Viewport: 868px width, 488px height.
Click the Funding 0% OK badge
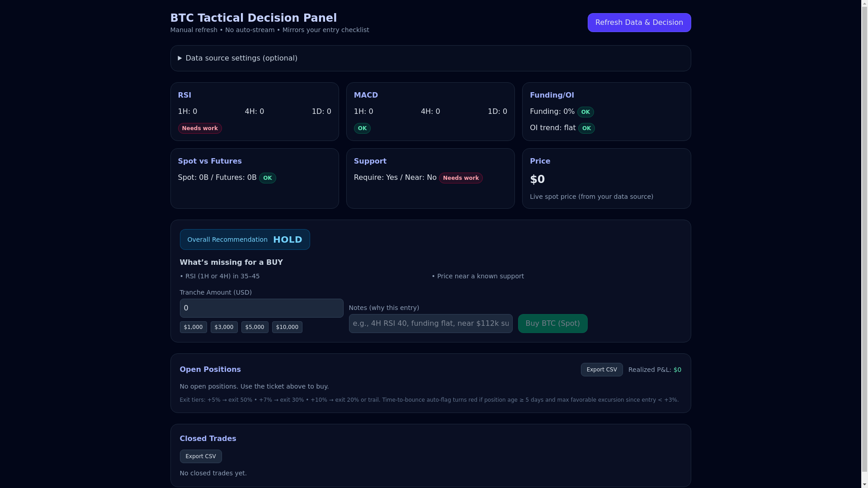585,112
